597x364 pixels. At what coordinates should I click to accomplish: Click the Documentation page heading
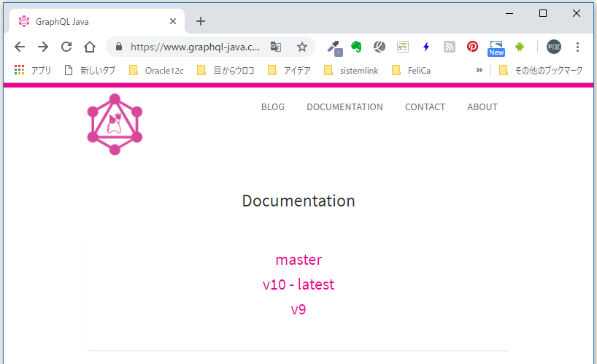coord(298,201)
